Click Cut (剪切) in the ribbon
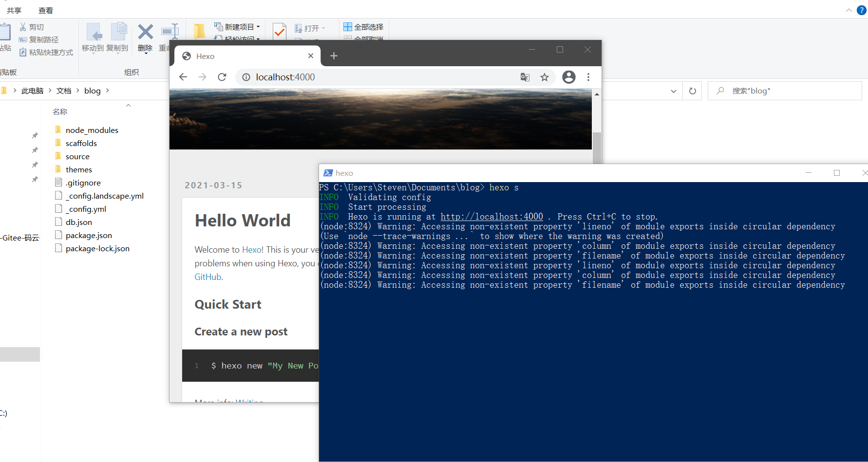This screenshot has height=462, width=868. click(x=32, y=27)
